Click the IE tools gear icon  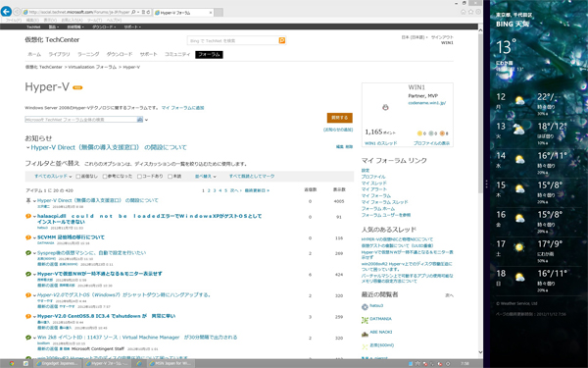(x=478, y=12)
